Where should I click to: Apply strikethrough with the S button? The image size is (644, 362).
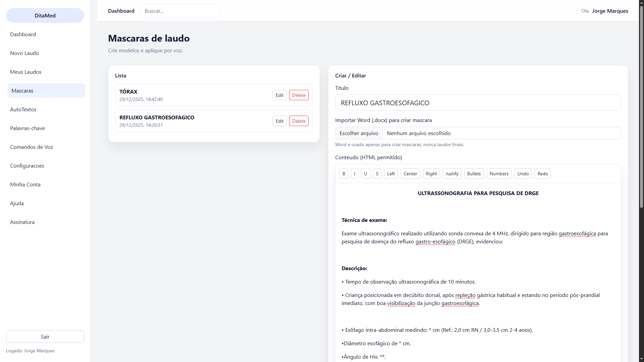point(377,174)
